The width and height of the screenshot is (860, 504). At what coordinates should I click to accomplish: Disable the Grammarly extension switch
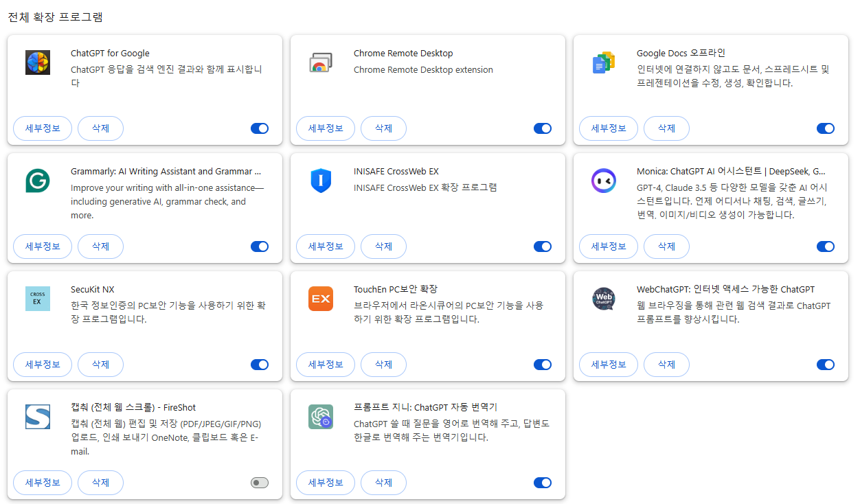click(260, 247)
